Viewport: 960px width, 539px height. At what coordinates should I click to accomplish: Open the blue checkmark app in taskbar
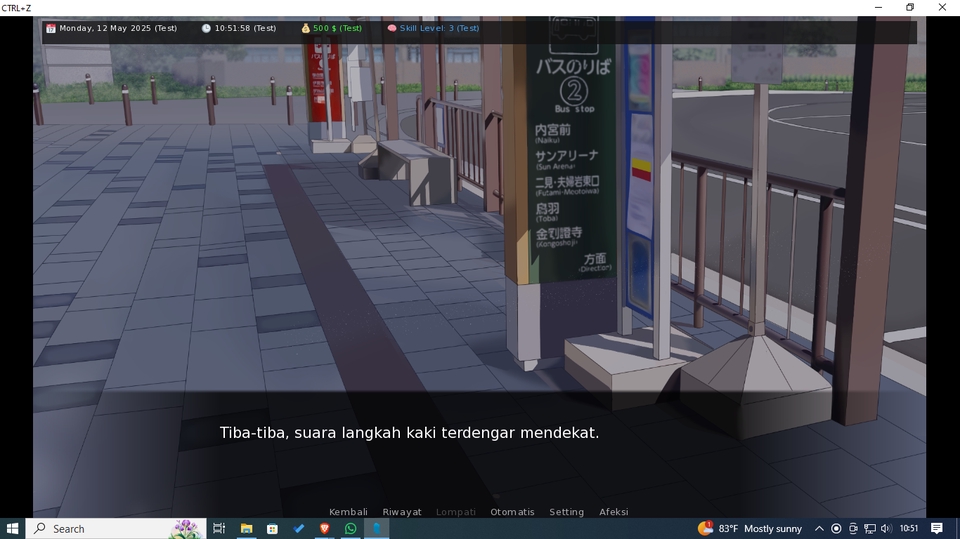pos(299,529)
